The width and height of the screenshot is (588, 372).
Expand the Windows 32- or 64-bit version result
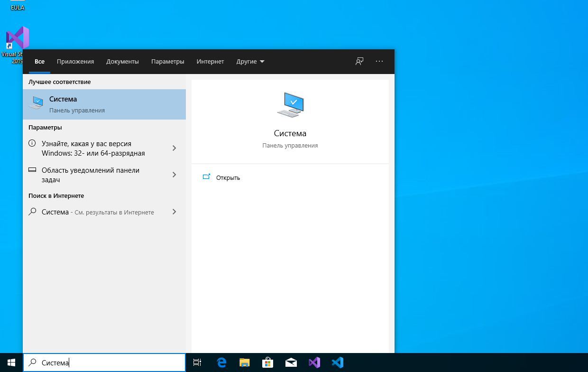174,148
